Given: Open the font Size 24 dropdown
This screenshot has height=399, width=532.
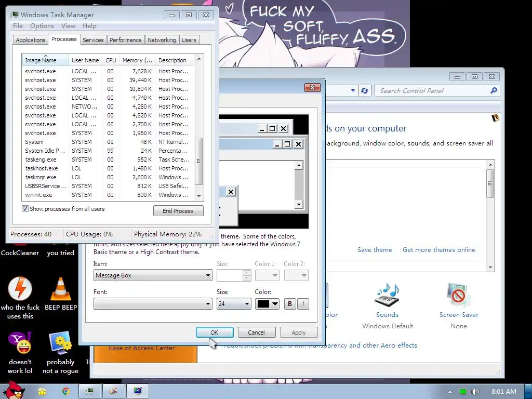Looking at the screenshot, I should pyautogui.click(x=234, y=303).
